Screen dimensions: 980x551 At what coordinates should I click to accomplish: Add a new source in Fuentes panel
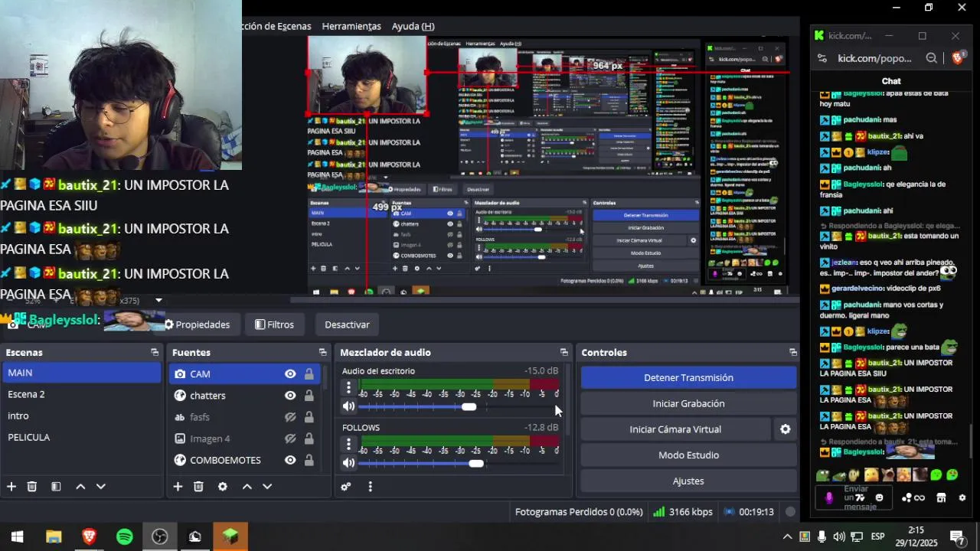pos(178,487)
